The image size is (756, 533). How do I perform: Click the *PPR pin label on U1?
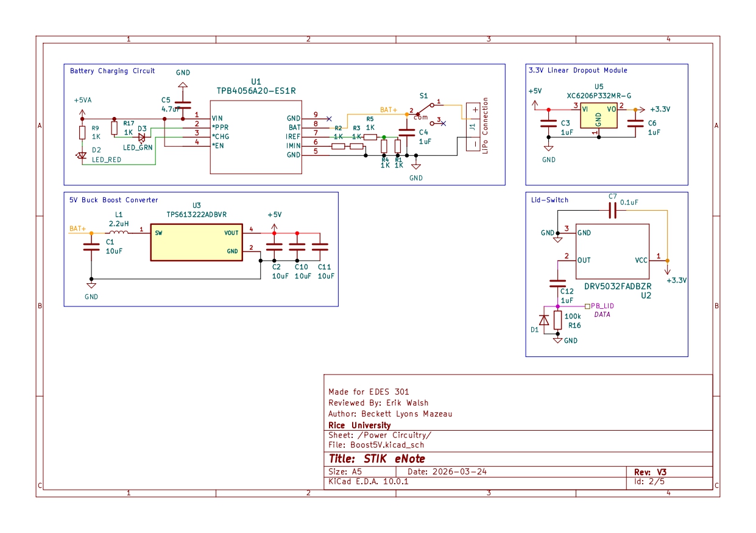point(221,127)
